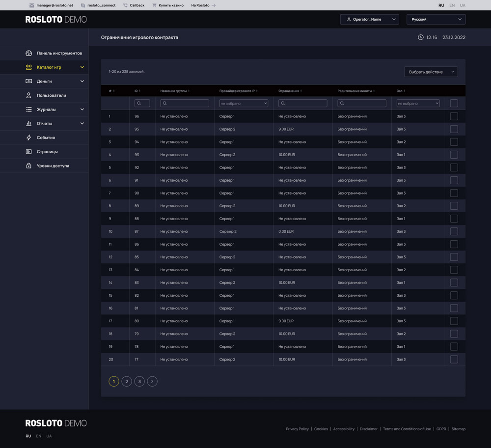Tick the checkbox for row with ID 87
The image size is (491, 448).
[454, 231]
